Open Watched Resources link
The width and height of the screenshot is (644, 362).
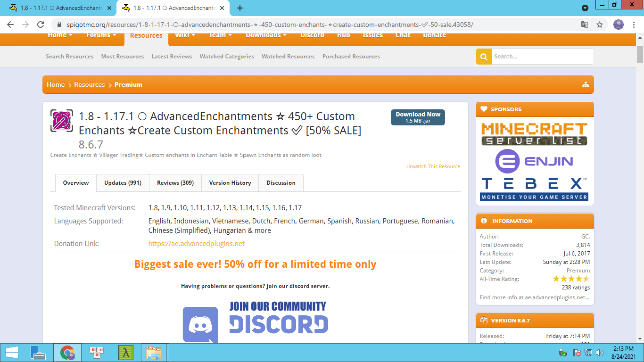click(x=288, y=57)
